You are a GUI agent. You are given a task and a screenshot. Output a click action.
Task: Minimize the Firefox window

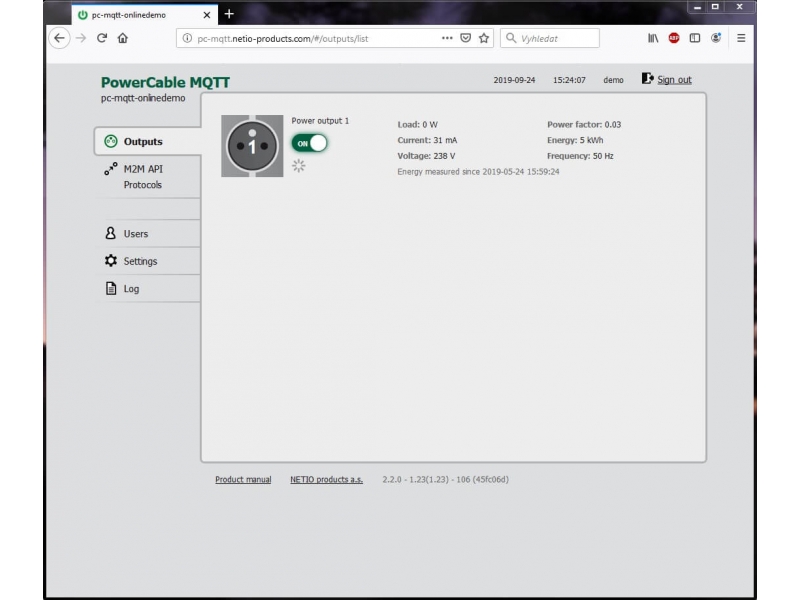(697, 7)
